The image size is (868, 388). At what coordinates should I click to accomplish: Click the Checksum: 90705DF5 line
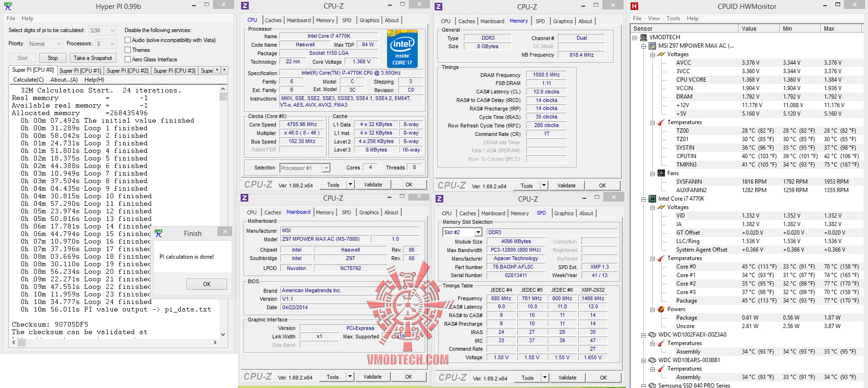coord(50,325)
